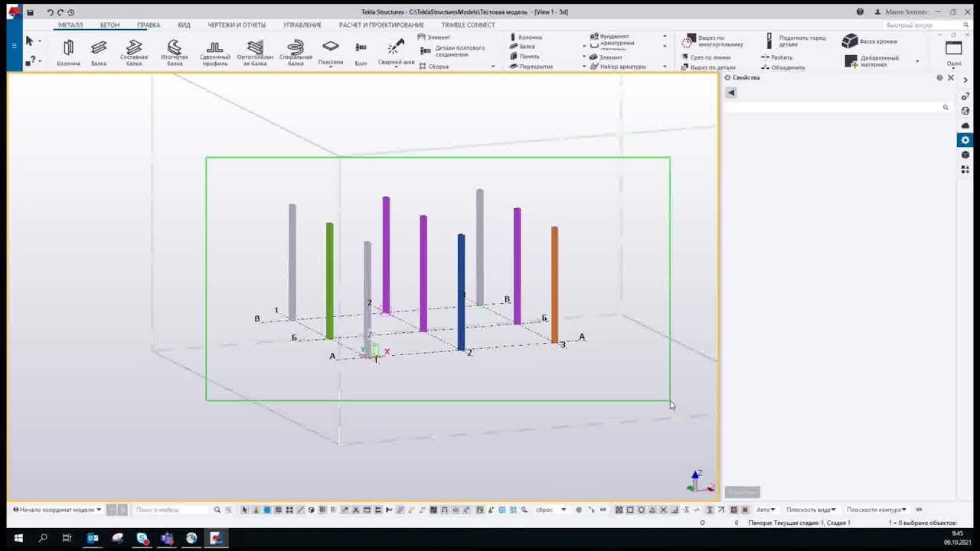Open the Плоскость вида dropdown
The width and height of the screenshot is (980, 551).
810,510
